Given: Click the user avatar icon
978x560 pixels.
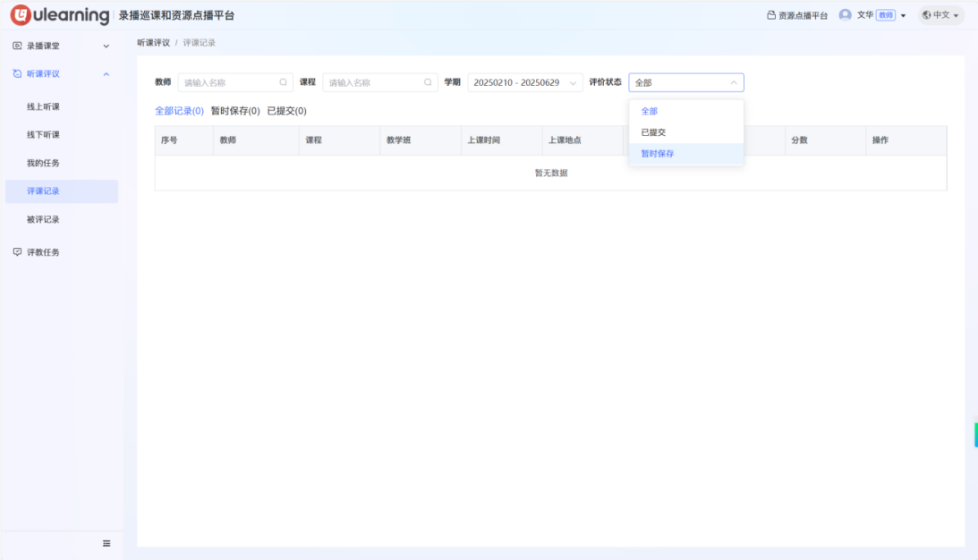Looking at the screenshot, I should 845,15.
